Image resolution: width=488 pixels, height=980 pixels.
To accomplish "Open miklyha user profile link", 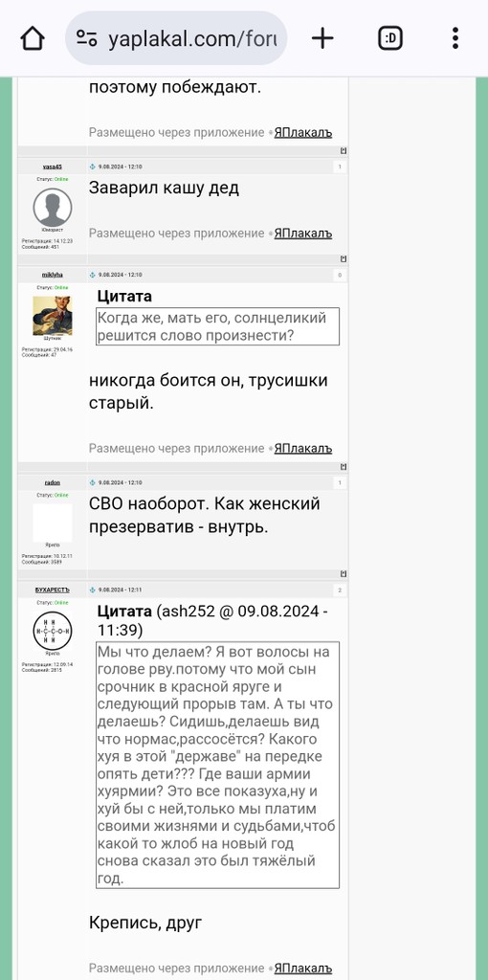I will point(53,275).
